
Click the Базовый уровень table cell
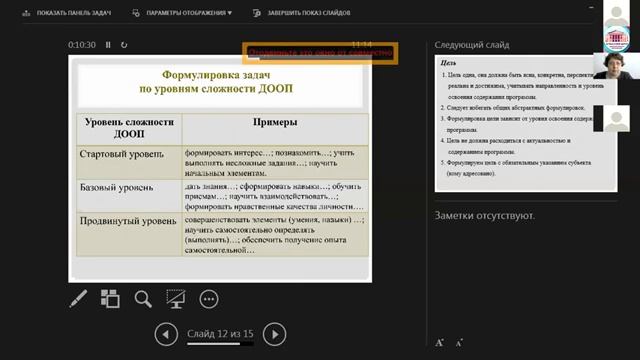pos(129,196)
